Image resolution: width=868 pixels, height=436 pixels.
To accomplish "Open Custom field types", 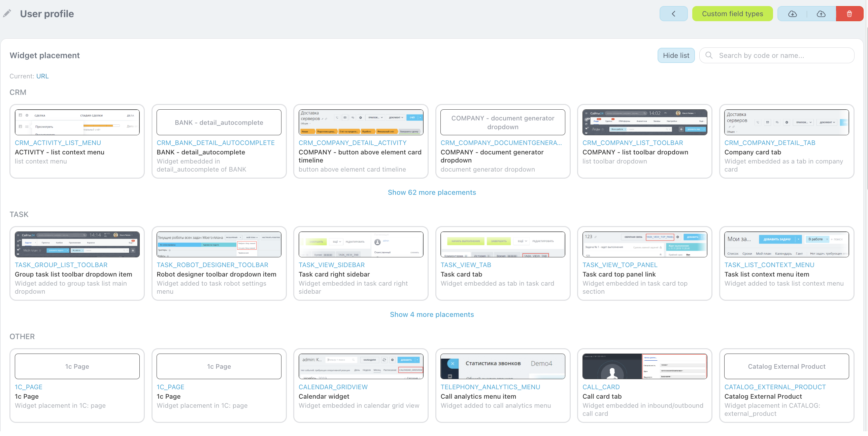I will (732, 14).
